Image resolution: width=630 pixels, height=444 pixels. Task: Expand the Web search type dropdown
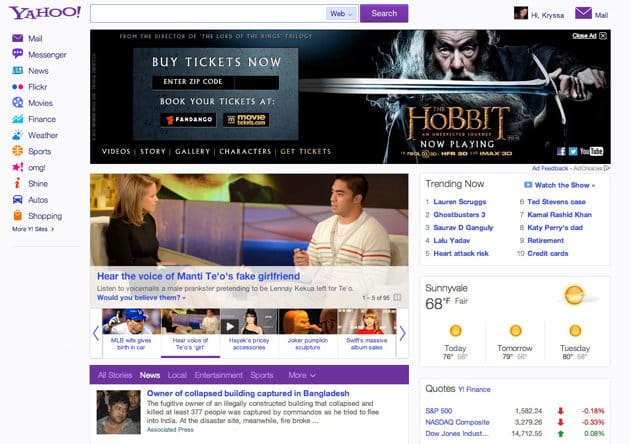click(x=342, y=14)
